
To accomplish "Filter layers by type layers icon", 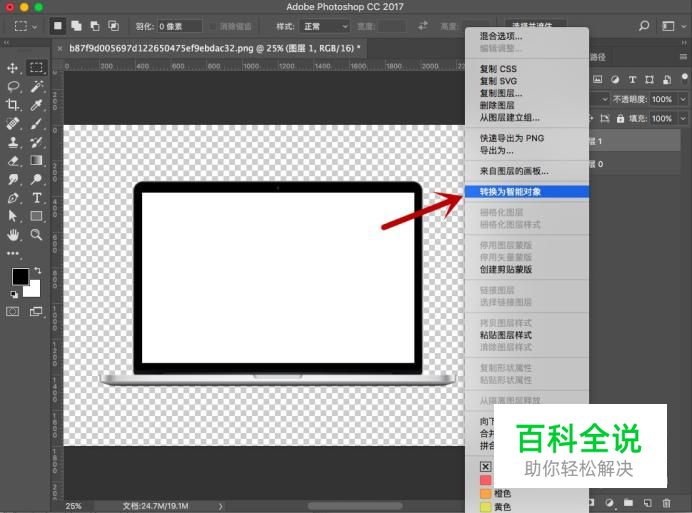I will click(x=632, y=79).
